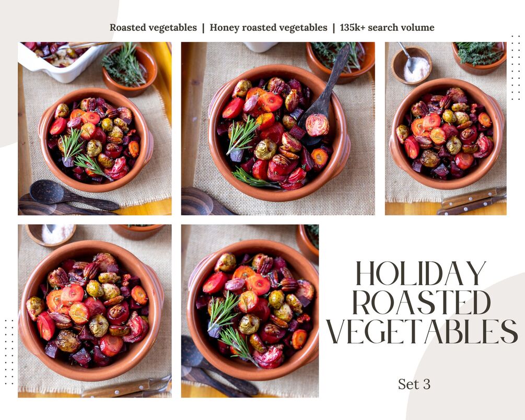The height and width of the screenshot is (420, 525).
Task: Click the wooden-handled knives in the top-right photo
Action: point(471,201)
